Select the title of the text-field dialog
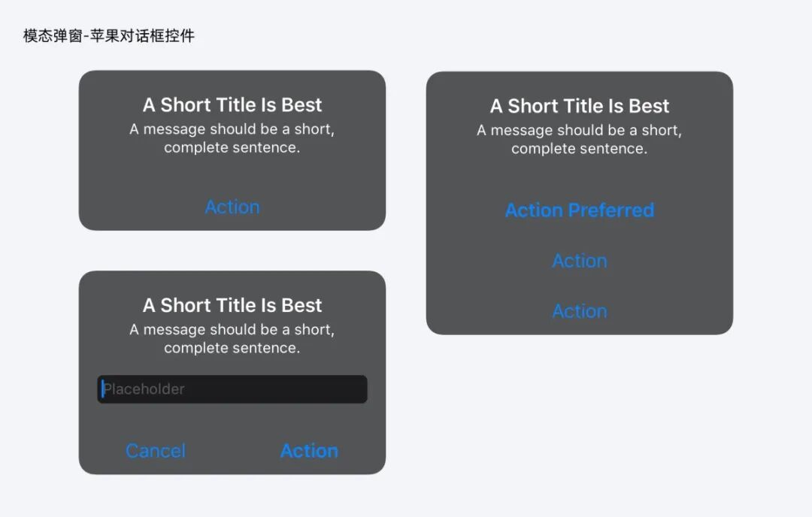This screenshot has width=812, height=517. click(232, 305)
